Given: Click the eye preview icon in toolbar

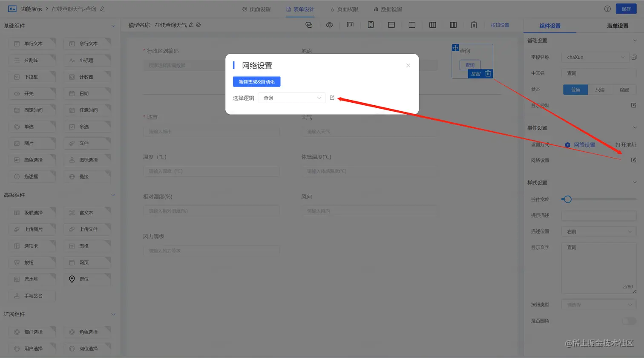Looking at the screenshot, I should 330,25.
